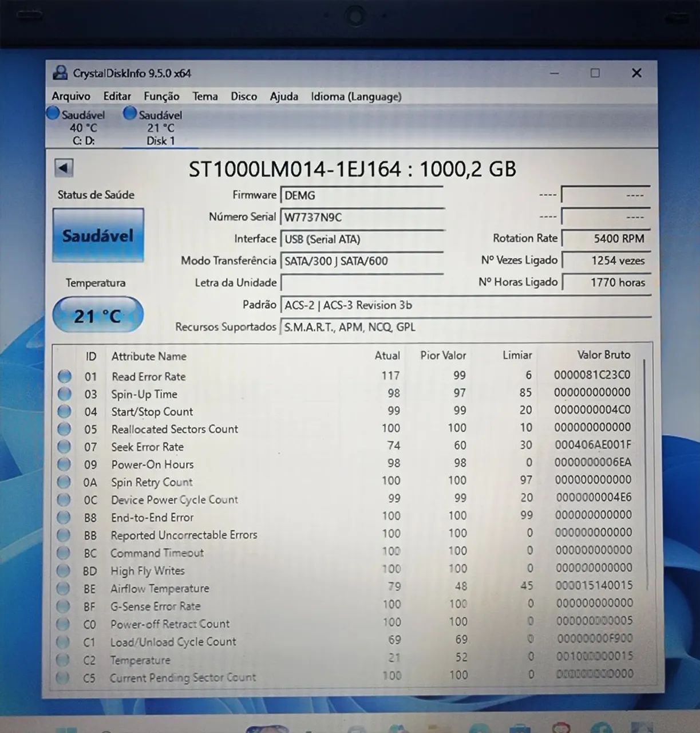
Task: Go to previous disk with left arrow
Action: (x=64, y=168)
